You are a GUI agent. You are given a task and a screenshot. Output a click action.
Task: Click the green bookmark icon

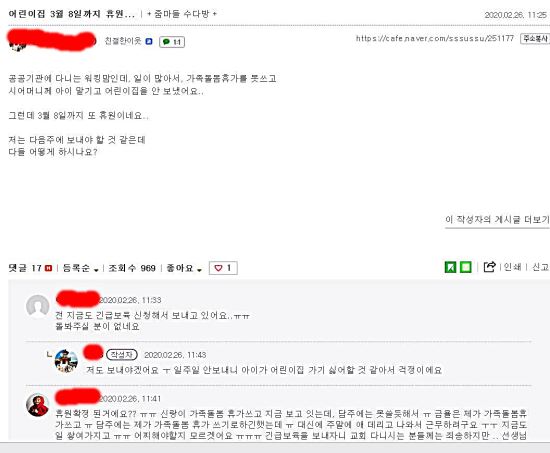point(451,267)
